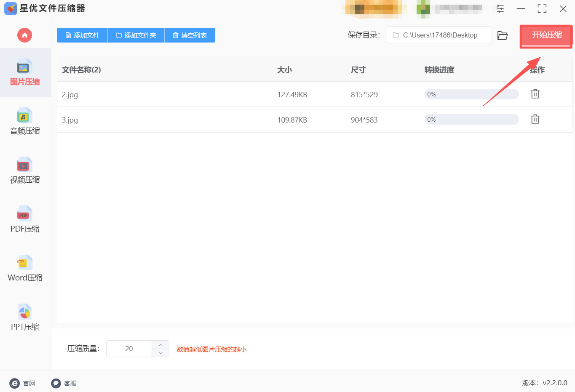Clear the list with 清空列表
Screen dimensions: 575x392
pyautogui.click(x=190, y=35)
